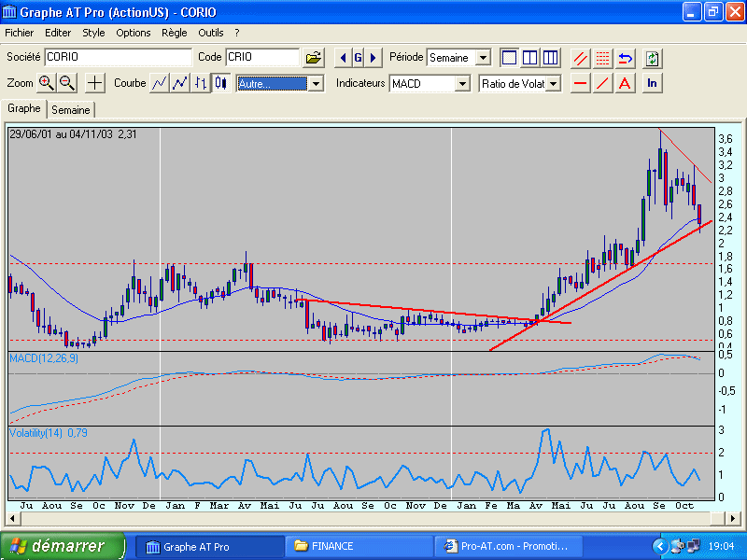
Task: Open a company file with the folder icon
Action: coord(313,58)
